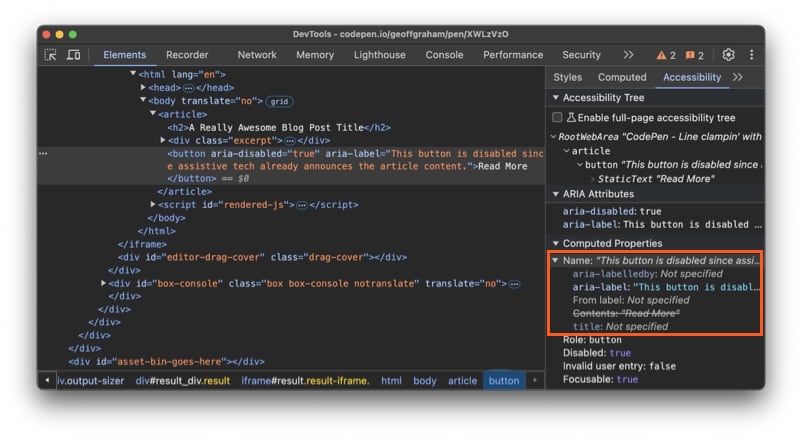Click the grid badge on body element
Viewport: 802px width, 439px height.
tap(279, 101)
